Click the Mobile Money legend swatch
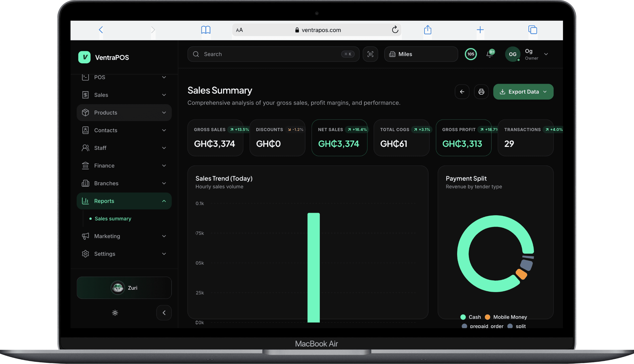Image resolution: width=634 pixels, height=364 pixels. coord(487,317)
